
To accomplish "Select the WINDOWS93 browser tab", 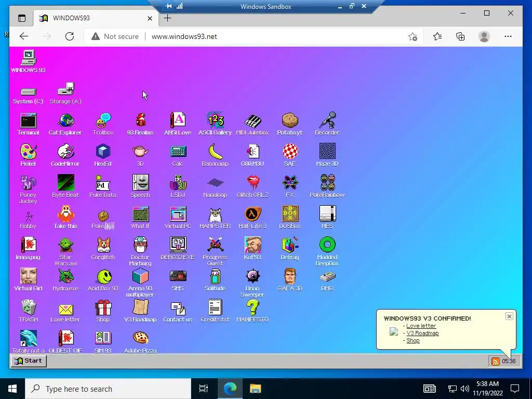I will pos(96,18).
